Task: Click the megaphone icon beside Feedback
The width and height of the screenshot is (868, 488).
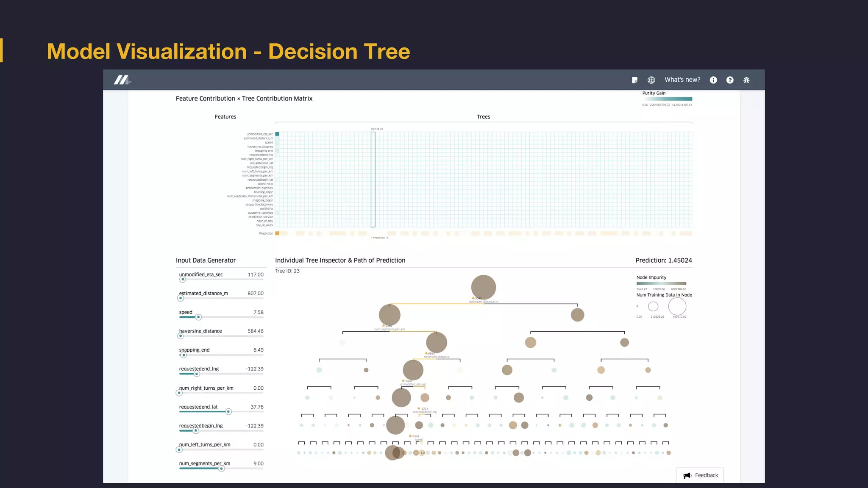Action: coord(687,475)
